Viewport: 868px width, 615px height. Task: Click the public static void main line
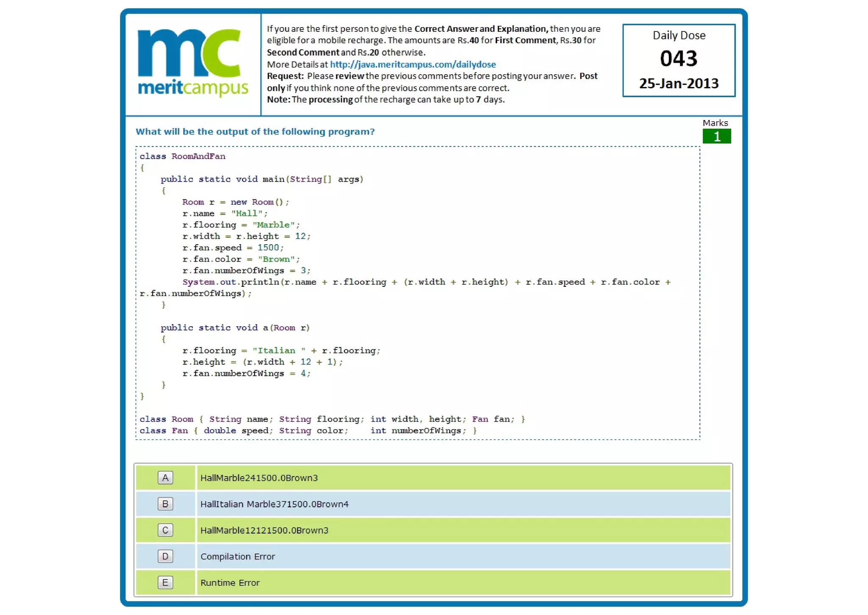262,179
